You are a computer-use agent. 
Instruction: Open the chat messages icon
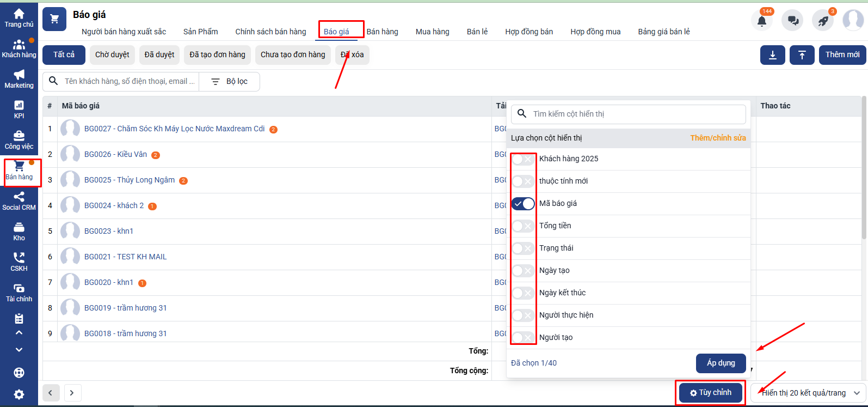tap(792, 21)
